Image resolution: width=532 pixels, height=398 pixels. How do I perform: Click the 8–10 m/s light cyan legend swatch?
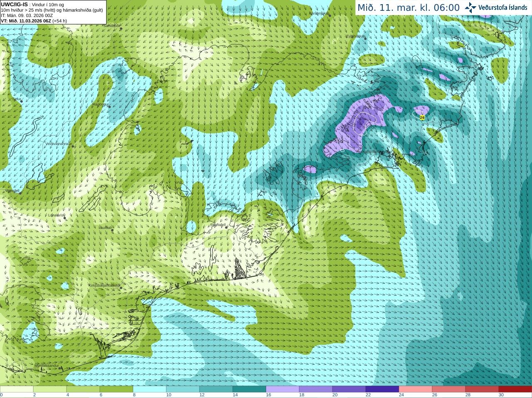150,389
